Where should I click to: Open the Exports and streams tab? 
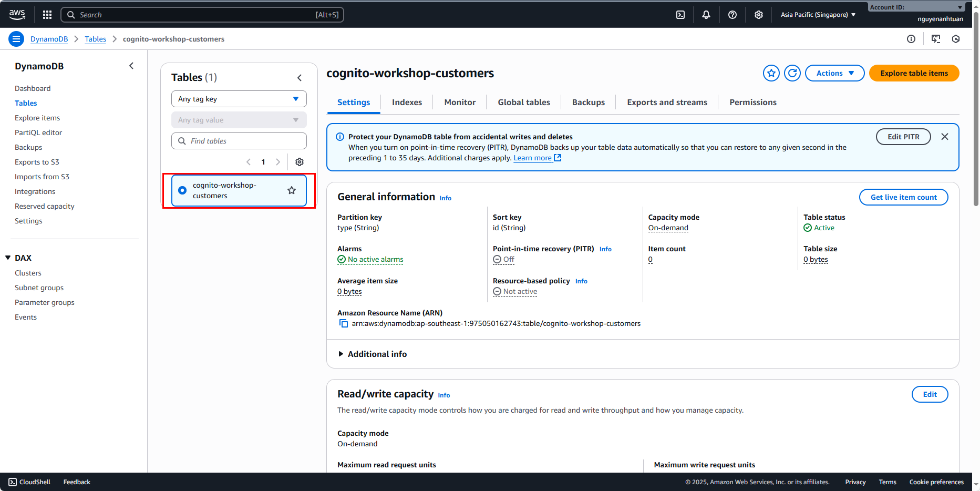(667, 103)
